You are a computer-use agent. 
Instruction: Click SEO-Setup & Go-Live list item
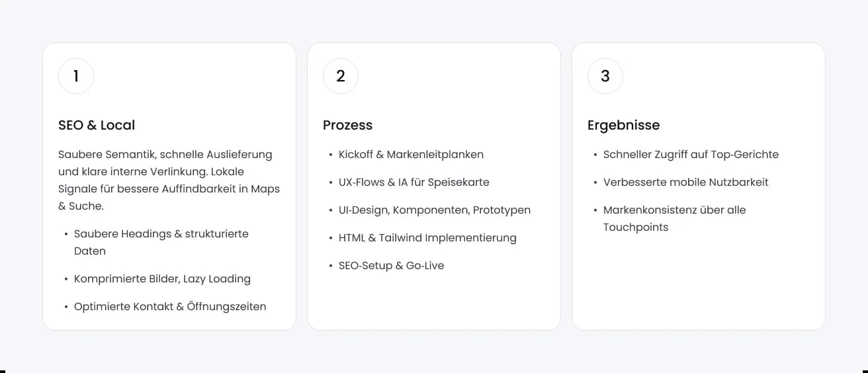point(391,265)
